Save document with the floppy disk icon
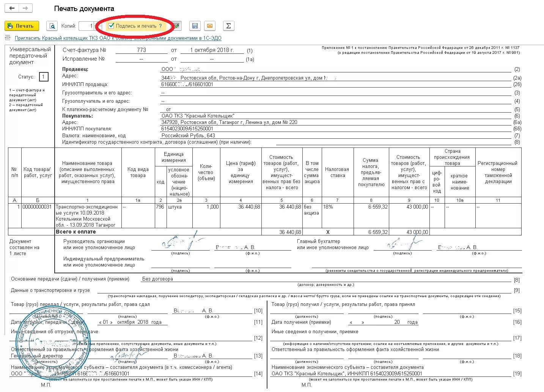 (195, 26)
